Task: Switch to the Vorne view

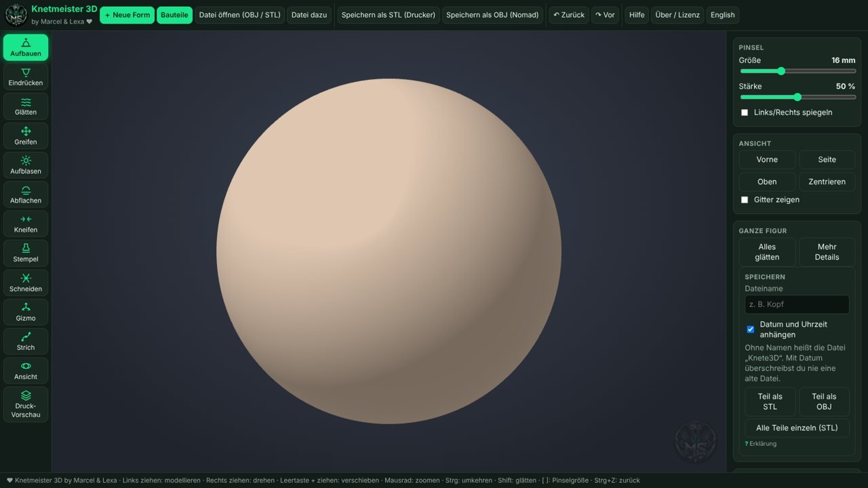Action: [767, 160]
